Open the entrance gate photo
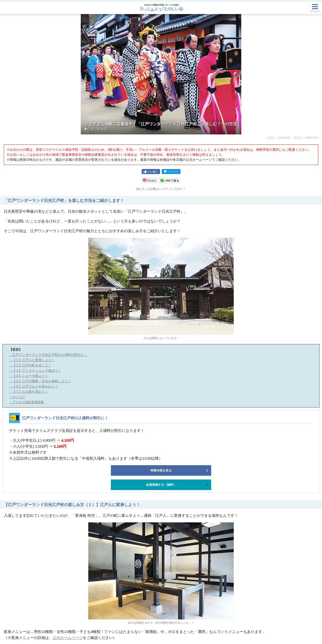The image size is (322, 644). [161, 286]
